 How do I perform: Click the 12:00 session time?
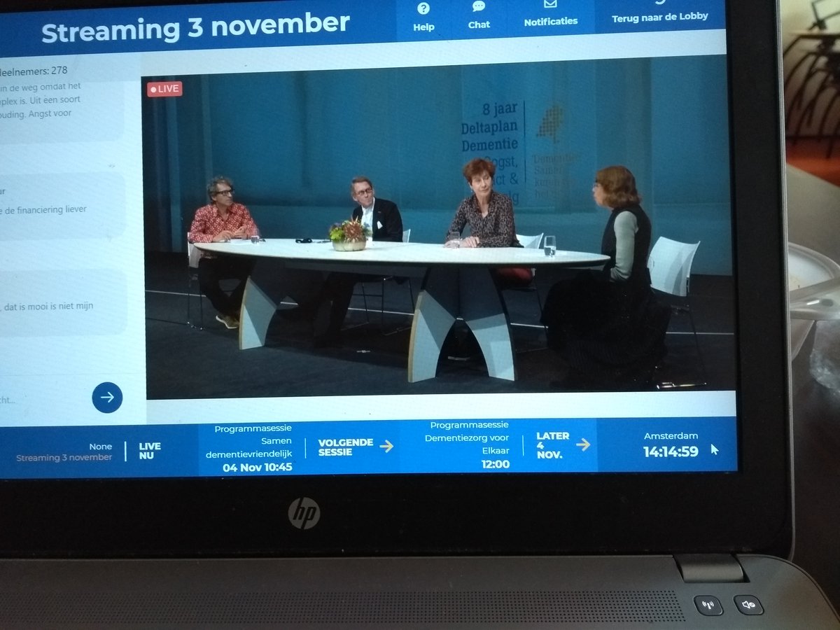(495, 463)
